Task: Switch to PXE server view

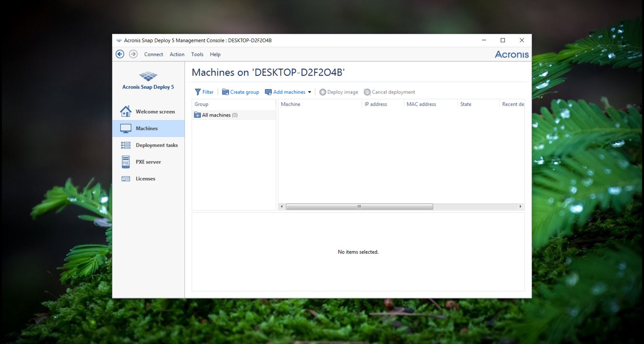Action: (x=148, y=162)
